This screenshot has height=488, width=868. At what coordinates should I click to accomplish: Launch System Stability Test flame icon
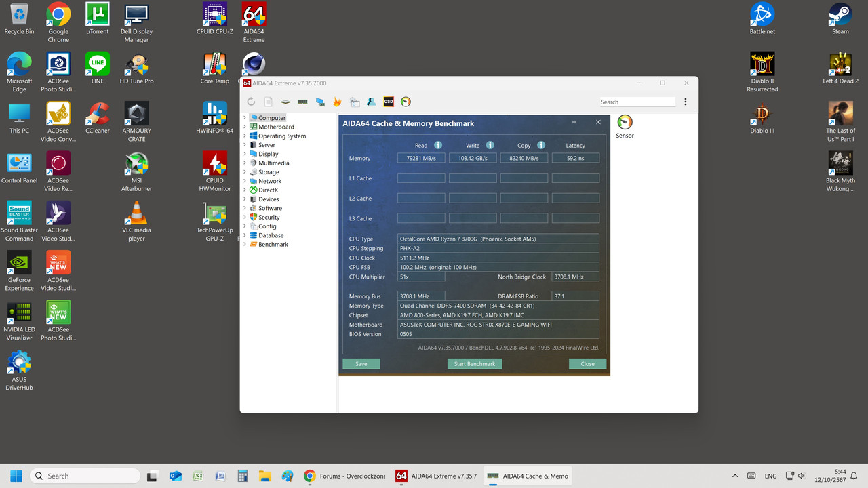click(337, 102)
